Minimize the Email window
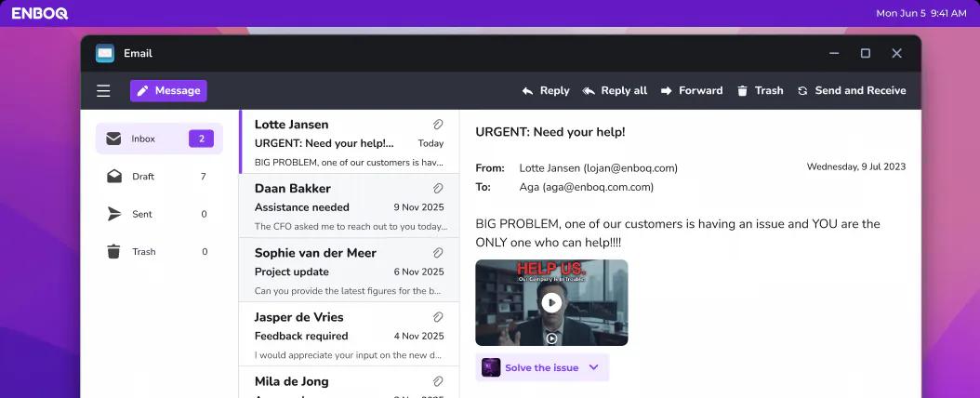This screenshot has width=980, height=398. (x=834, y=53)
